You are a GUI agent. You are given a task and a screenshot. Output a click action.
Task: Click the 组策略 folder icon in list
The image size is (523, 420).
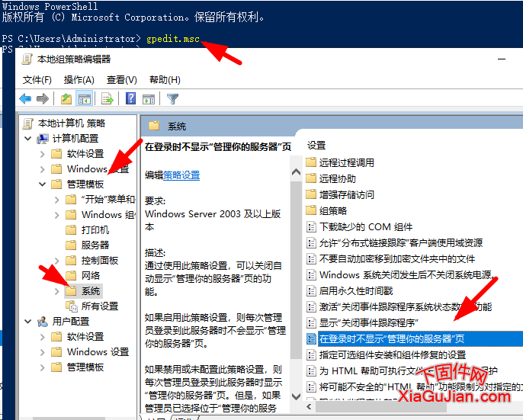click(311, 210)
